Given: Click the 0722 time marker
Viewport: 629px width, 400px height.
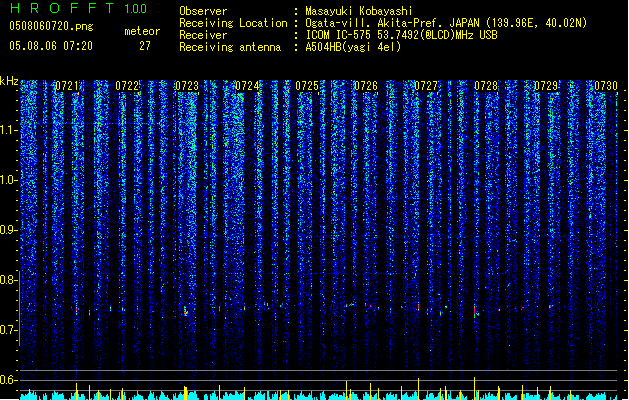Looking at the screenshot, I should 127,86.
